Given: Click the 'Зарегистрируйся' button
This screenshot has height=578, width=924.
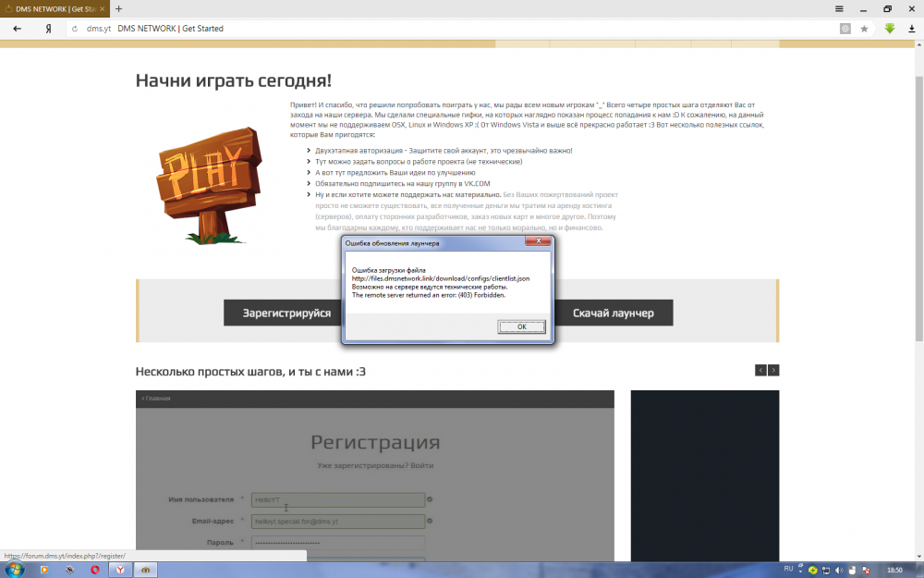Looking at the screenshot, I should pyautogui.click(x=286, y=314).
